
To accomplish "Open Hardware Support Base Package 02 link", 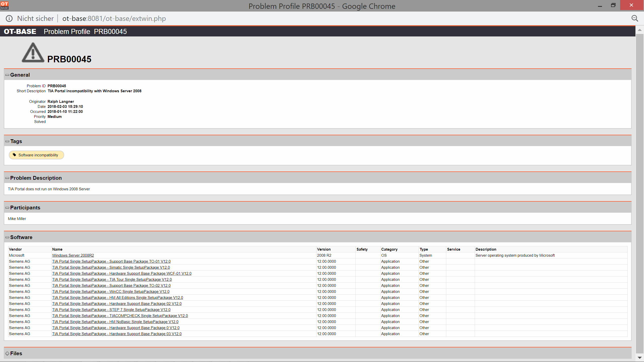I will (117, 304).
